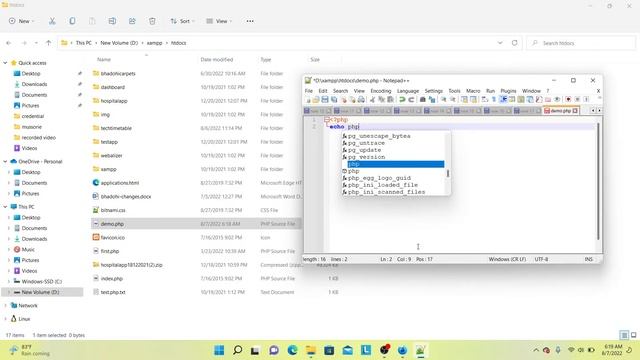Viewport: 640px width, 360px height.
Task: Click the Replace icon in Notepad++ toolbar
Action: coord(432,99)
